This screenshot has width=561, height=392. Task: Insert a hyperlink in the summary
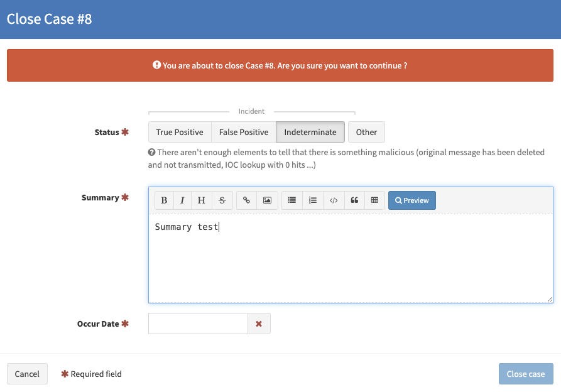pyautogui.click(x=246, y=200)
